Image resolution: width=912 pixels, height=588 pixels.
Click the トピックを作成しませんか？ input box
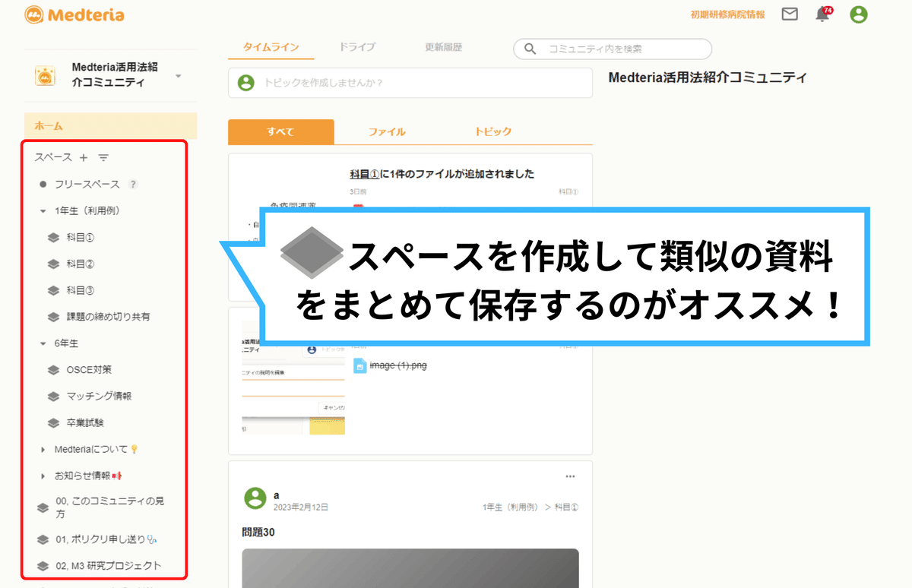coord(410,82)
